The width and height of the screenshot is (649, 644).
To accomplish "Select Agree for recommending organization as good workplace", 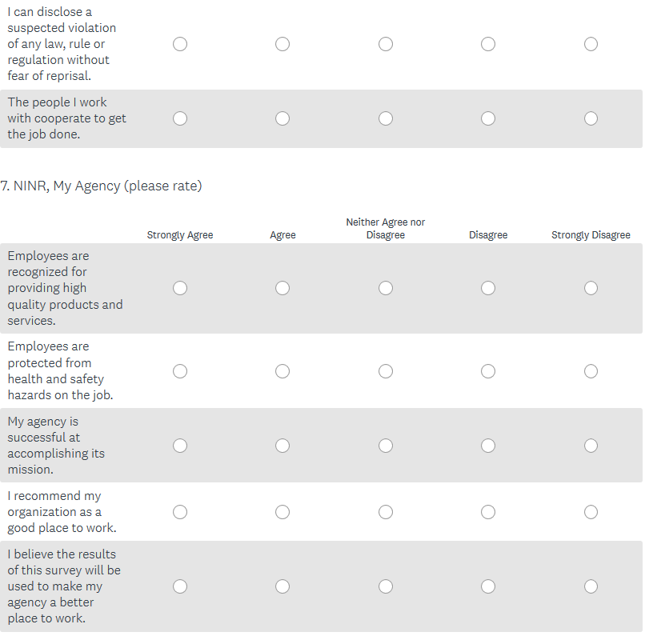I will point(282,512).
